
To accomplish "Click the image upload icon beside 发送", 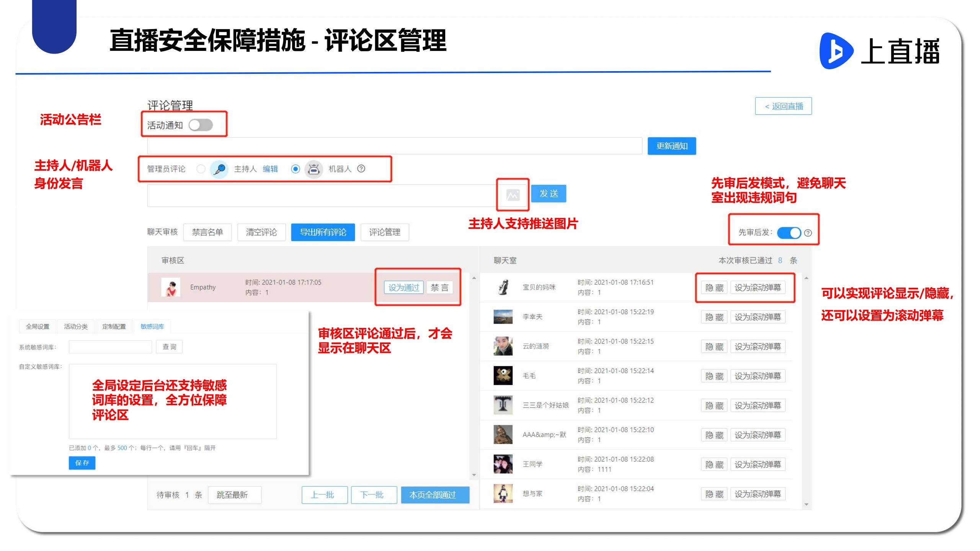I will point(513,195).
